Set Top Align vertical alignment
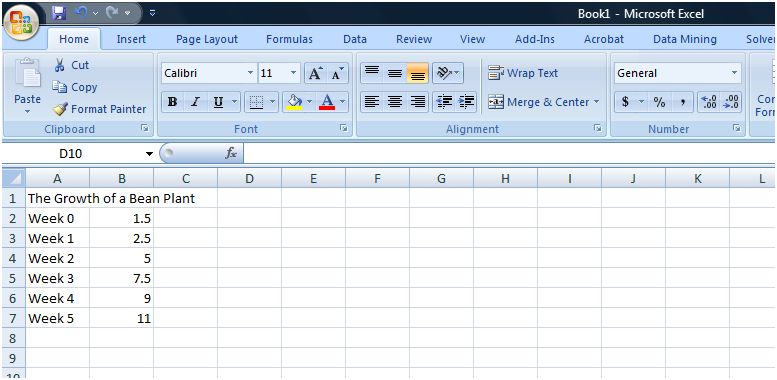This screenshot has width=777, height=380. click(372, 73)
